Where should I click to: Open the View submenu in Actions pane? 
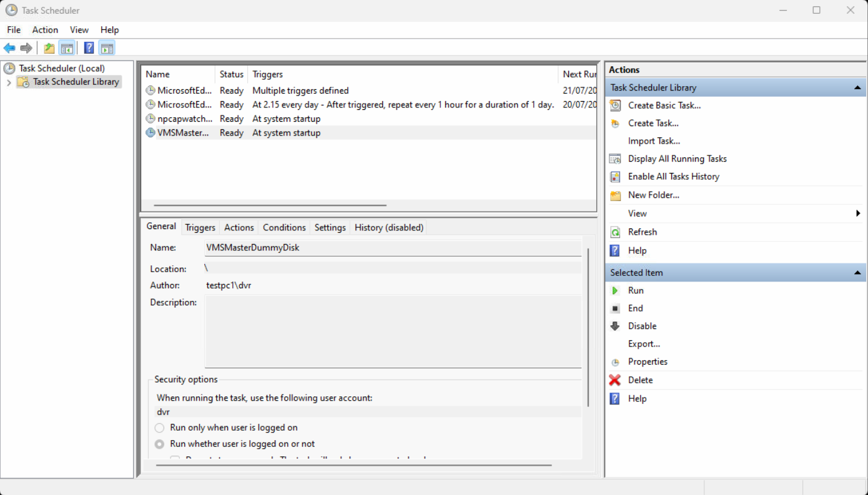636,213
